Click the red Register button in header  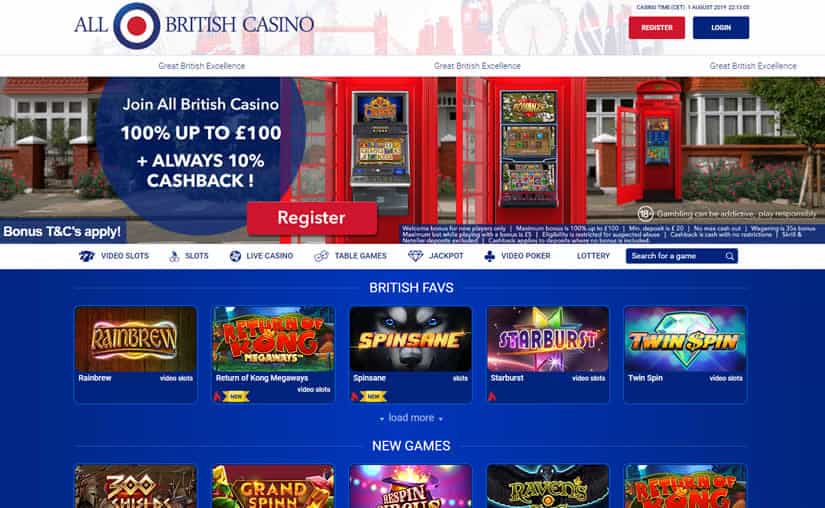[657, 28]
